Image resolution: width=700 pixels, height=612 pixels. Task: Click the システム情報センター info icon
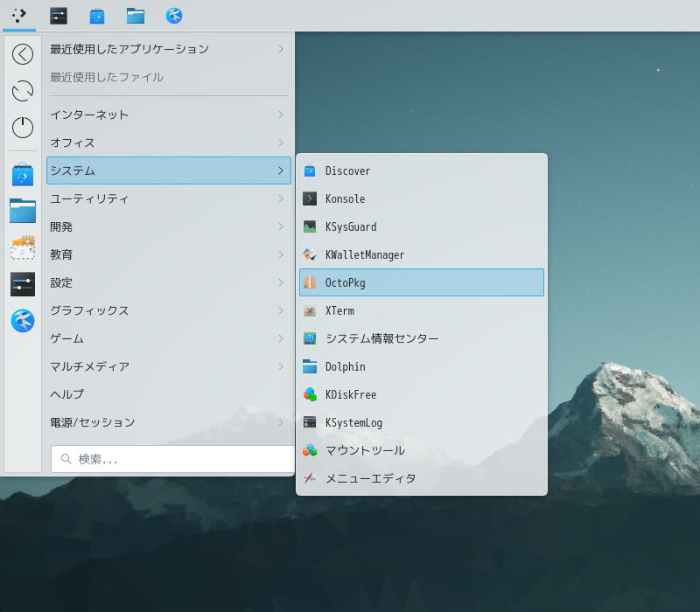(310, 338)
